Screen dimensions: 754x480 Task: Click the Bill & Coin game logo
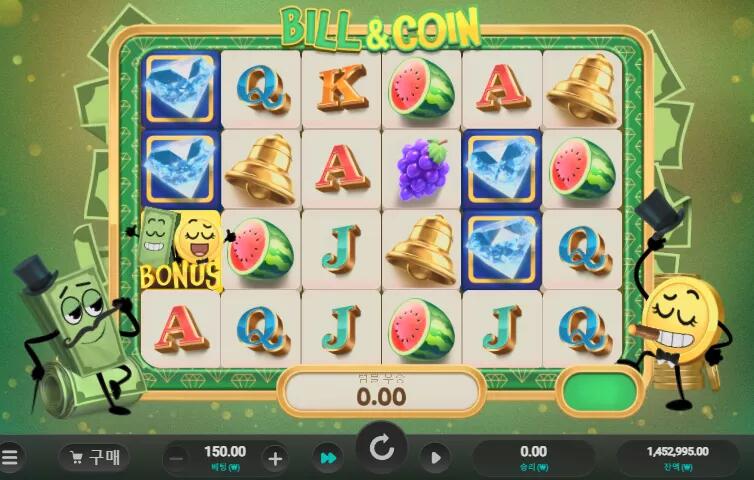coord(380,29)
